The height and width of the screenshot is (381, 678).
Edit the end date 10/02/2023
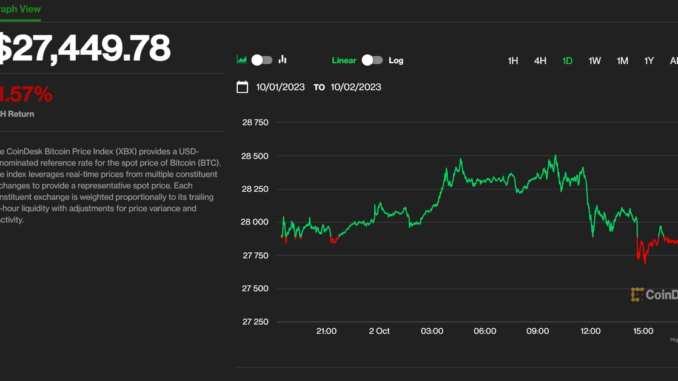[356, 87]
